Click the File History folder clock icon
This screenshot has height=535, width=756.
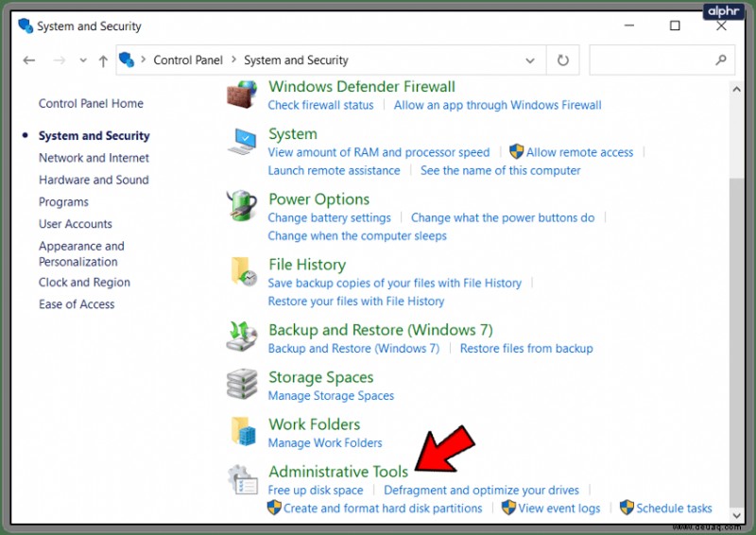click(244, 271)
